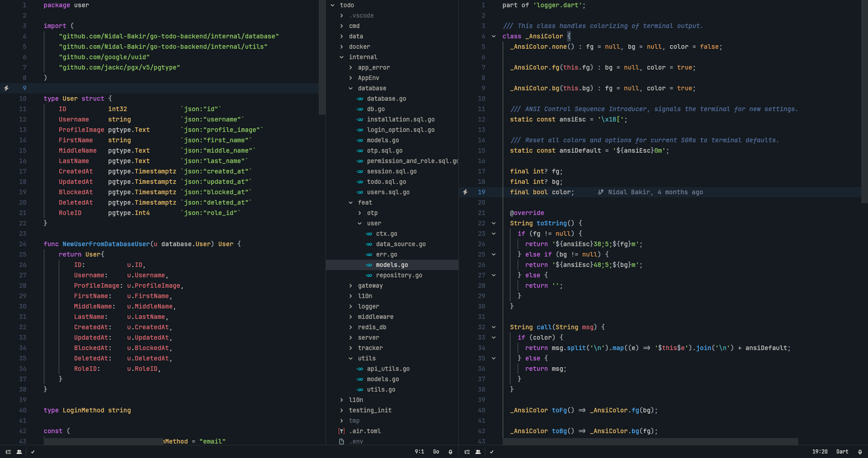Open notifications bell in Go window status bar
Screen dimensions: 868x458
point(450,452)
